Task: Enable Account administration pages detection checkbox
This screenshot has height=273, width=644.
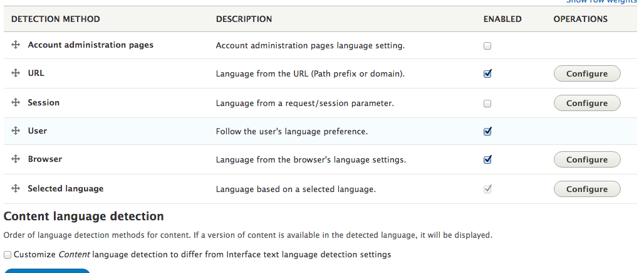Action: pos(487,46)
